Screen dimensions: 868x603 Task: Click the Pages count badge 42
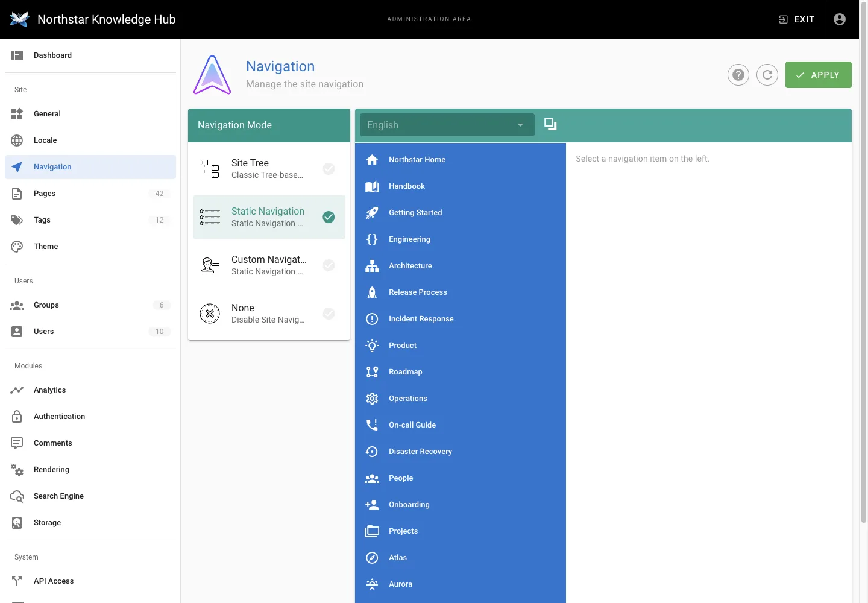click(x=160, y=194)
